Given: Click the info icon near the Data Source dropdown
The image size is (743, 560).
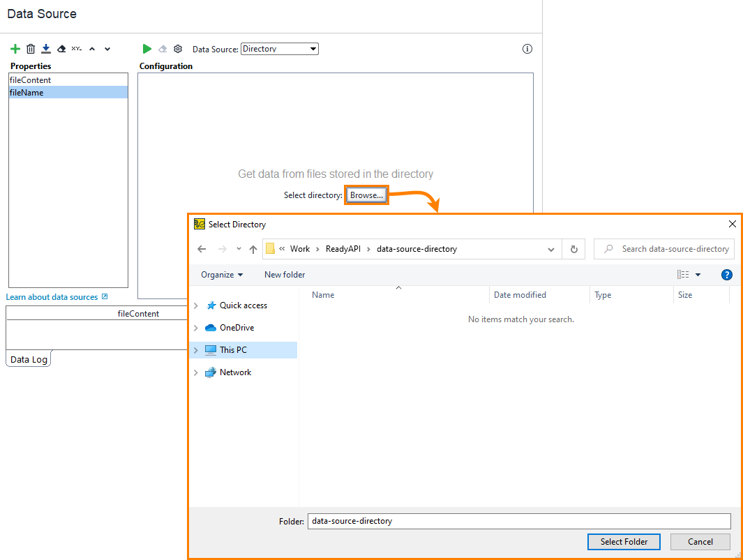Looking at the screenshot, I should [x=527, y=49].
